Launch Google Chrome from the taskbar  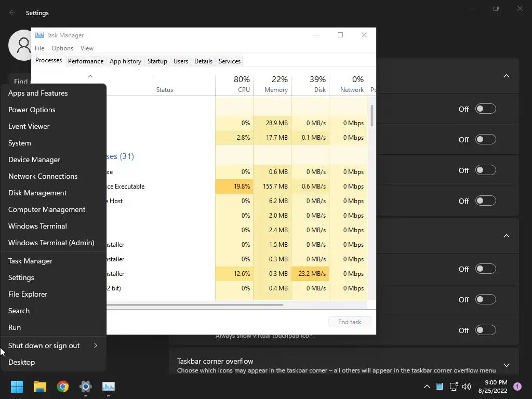coord(63,387)
